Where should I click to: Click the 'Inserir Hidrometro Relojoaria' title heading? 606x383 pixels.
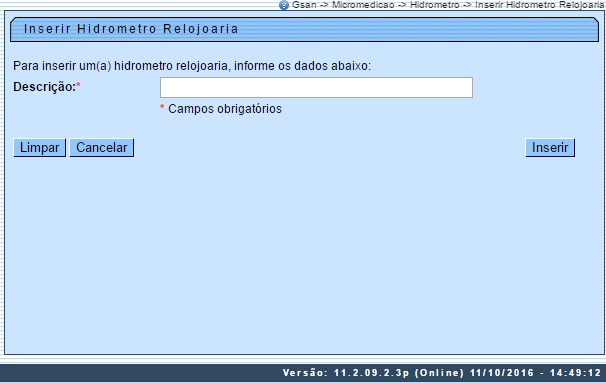(131, 29)
